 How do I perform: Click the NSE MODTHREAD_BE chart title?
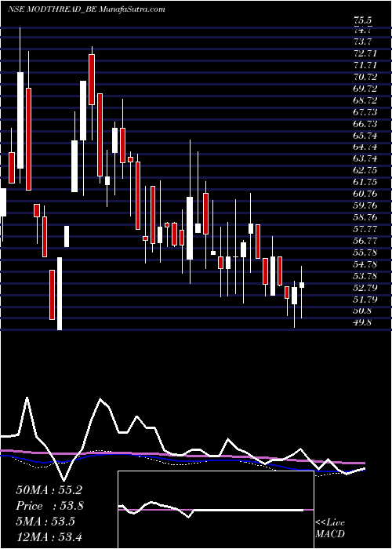(86, 9)
